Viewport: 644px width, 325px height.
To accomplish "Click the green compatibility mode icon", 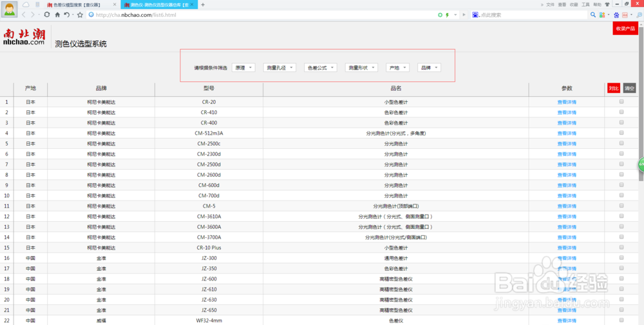I will coord(440,15).
